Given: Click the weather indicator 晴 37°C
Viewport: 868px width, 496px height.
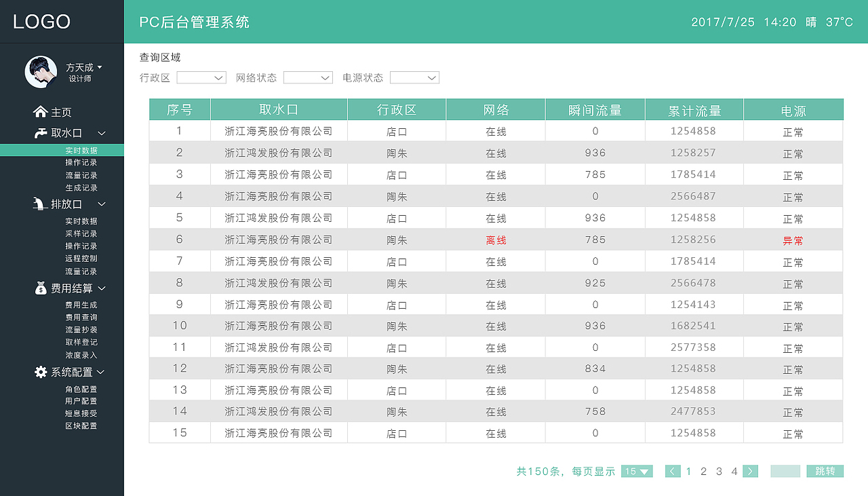Looking at the screenshot, I should (828, 22).
